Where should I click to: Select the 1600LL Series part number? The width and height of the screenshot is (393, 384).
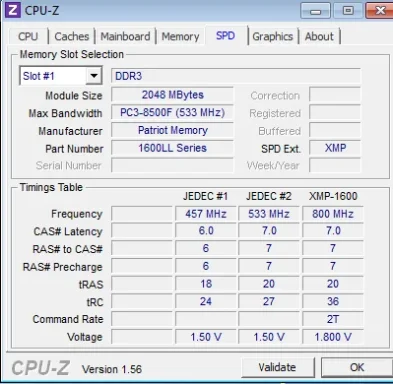pos(172,148)
